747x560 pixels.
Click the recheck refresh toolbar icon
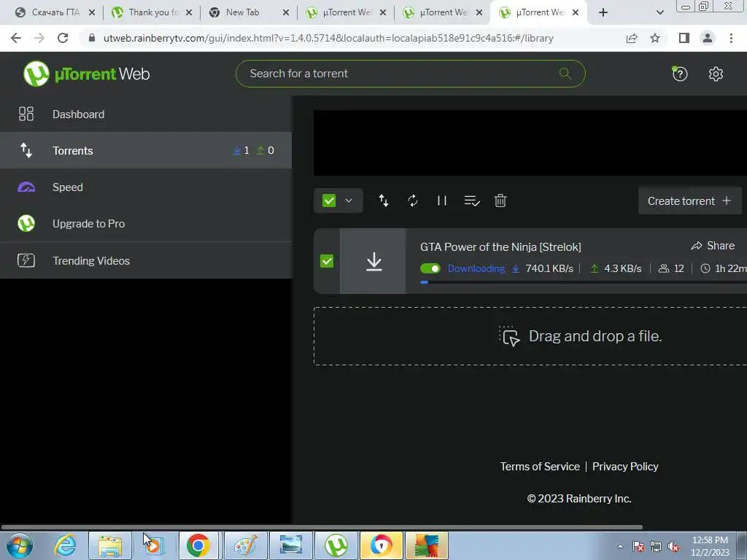click(x=413, y=201)
